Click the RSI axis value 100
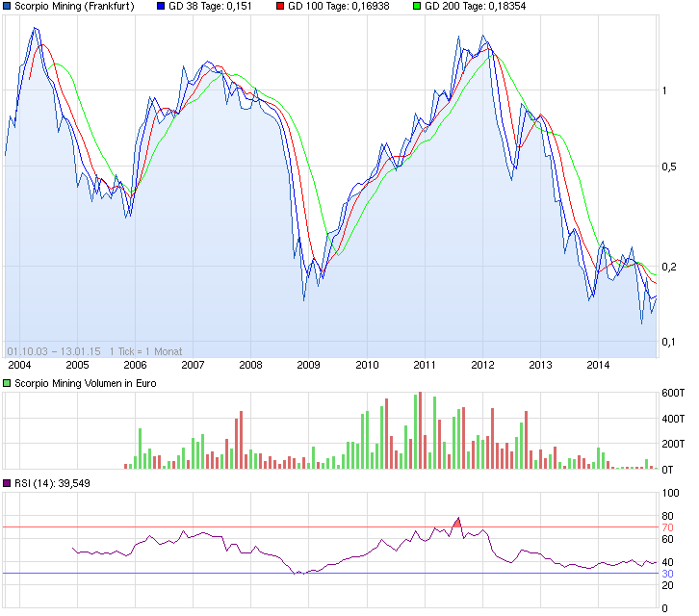The width and height of the screenshot is (699, 616). tap(671, 493)
